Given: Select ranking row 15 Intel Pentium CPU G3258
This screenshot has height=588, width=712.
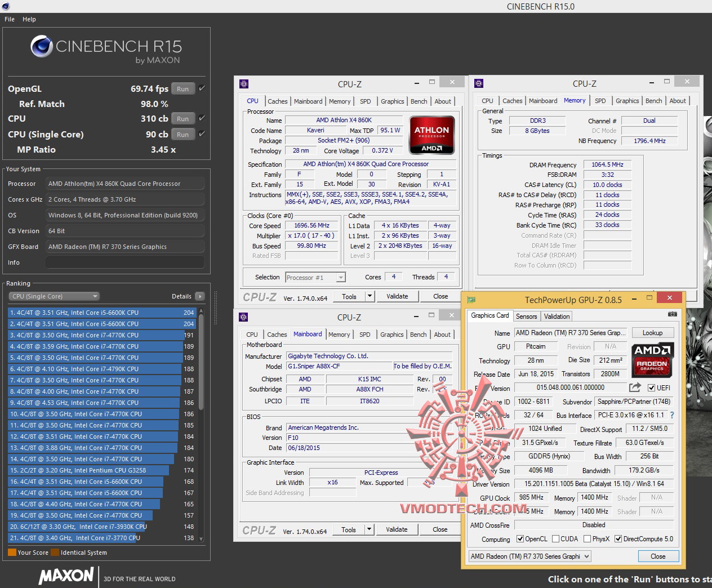Looking at the screenshot, I should click(101, 470).
